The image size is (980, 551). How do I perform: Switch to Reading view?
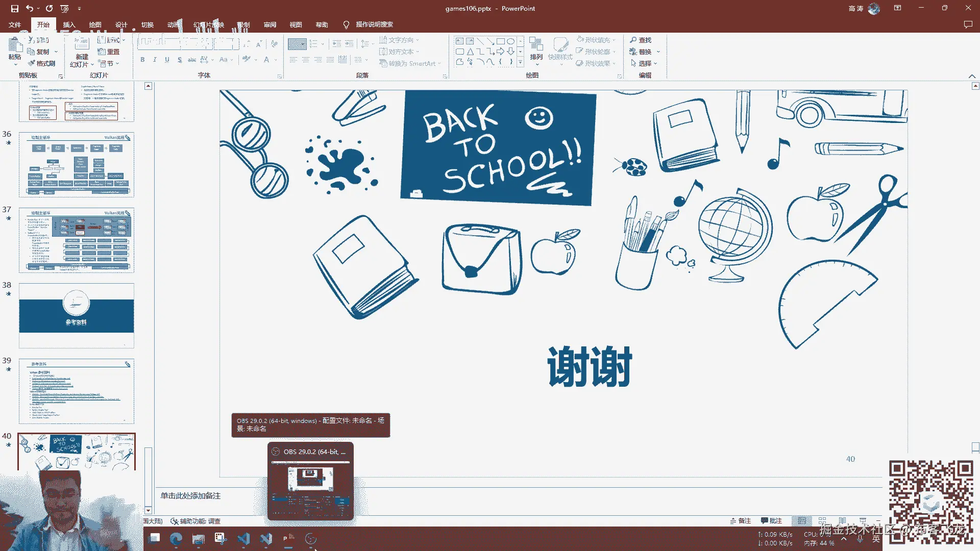tap(842, 521)
